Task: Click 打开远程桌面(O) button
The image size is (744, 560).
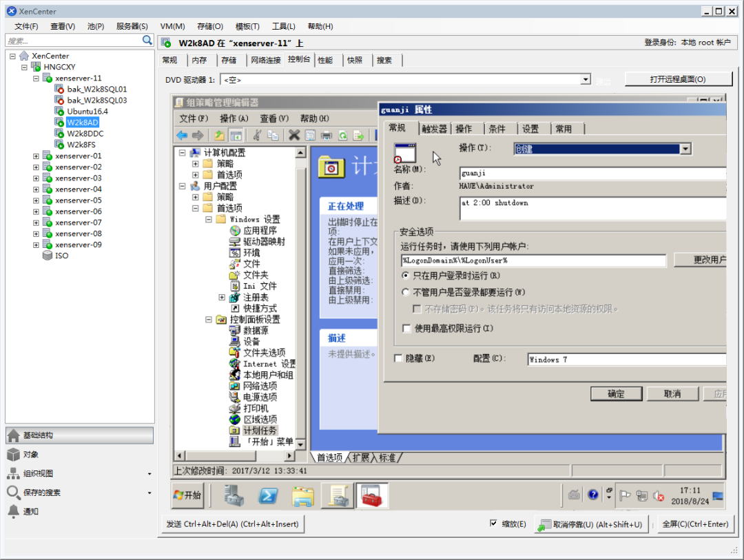Action: coord(678,79)
